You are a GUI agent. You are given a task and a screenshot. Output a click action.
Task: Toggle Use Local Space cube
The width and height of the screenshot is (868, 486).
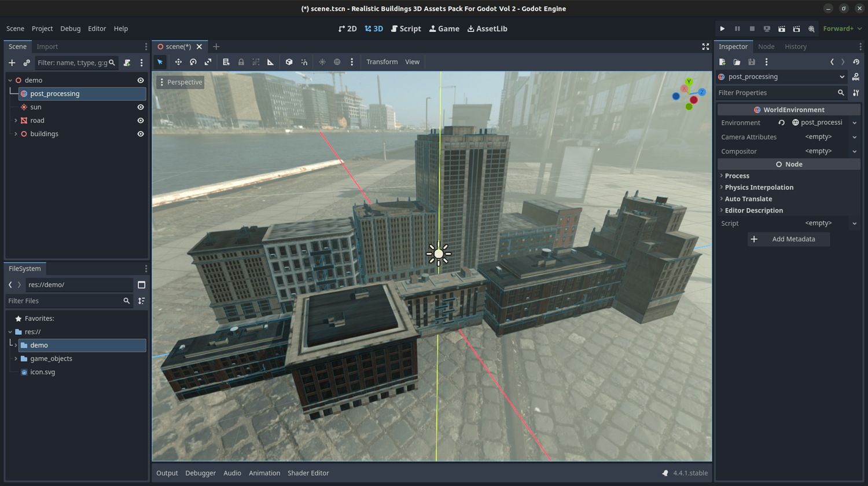pos(289,62)
